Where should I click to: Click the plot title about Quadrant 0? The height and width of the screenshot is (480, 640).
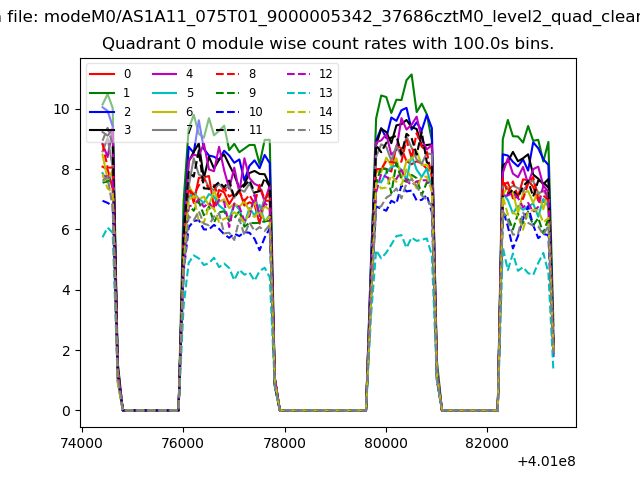(x=328, y=44)
